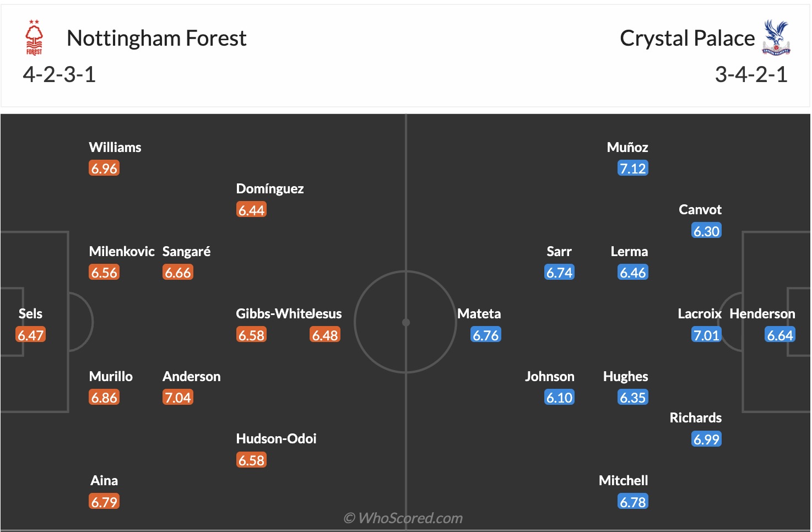812x532 pixels.
Task: Select goalkeeper Sels on the pitch
Action: (30, 314)
